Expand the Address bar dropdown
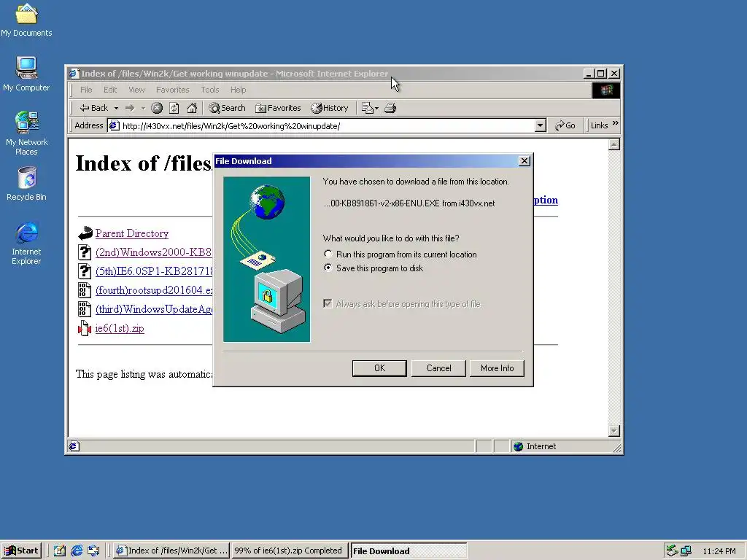The width and height of the screenshot is (747, 560). tap(540, 125)
